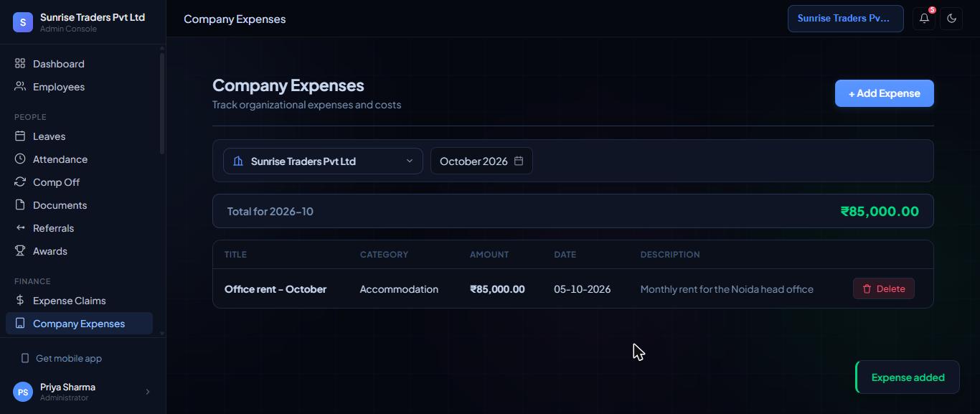Open Expense Claims
This screenshot has height=414, width=980.
click(x=79, y=301)
